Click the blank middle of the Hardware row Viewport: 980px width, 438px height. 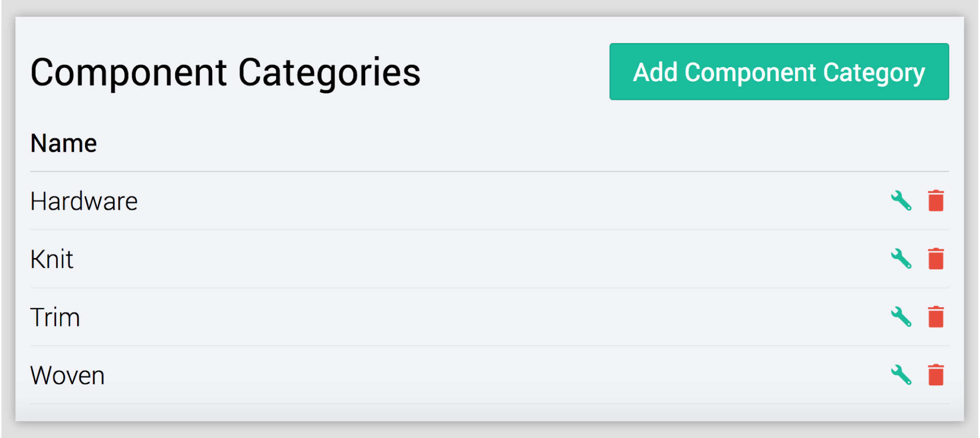tap(486, 201)
